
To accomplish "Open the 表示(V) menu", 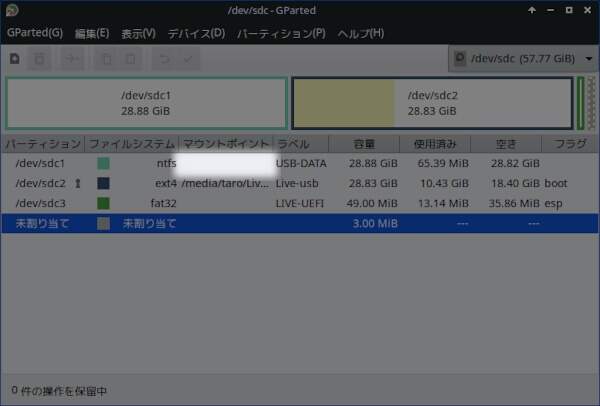I will [x=138, y=33].
